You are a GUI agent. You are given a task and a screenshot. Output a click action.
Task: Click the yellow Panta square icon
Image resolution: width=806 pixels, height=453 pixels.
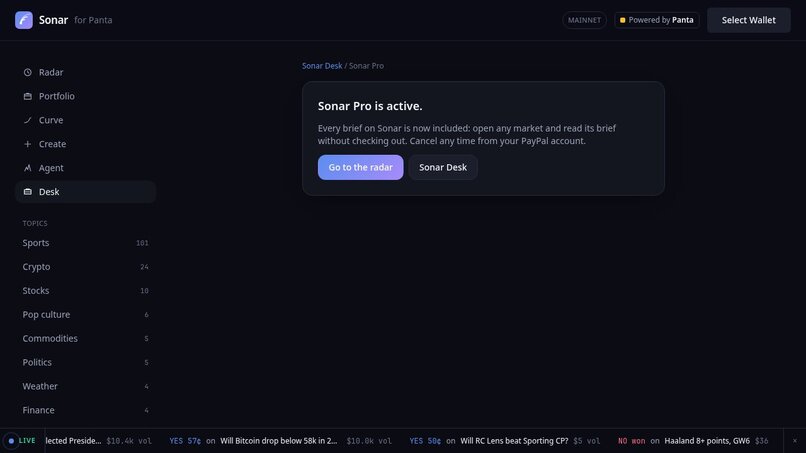point(622,20)
